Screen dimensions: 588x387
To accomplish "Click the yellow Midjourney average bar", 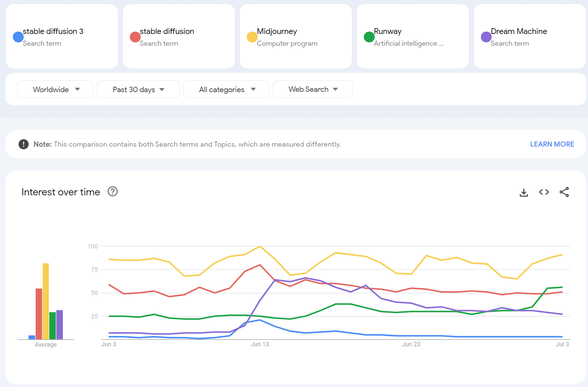I will [x=46, y=301].
